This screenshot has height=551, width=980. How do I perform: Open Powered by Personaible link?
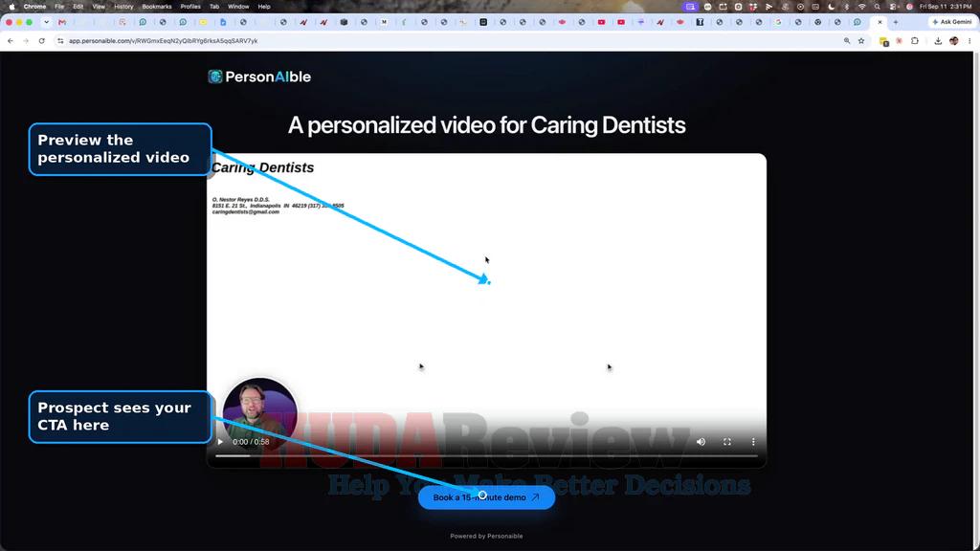click(486, 536)
